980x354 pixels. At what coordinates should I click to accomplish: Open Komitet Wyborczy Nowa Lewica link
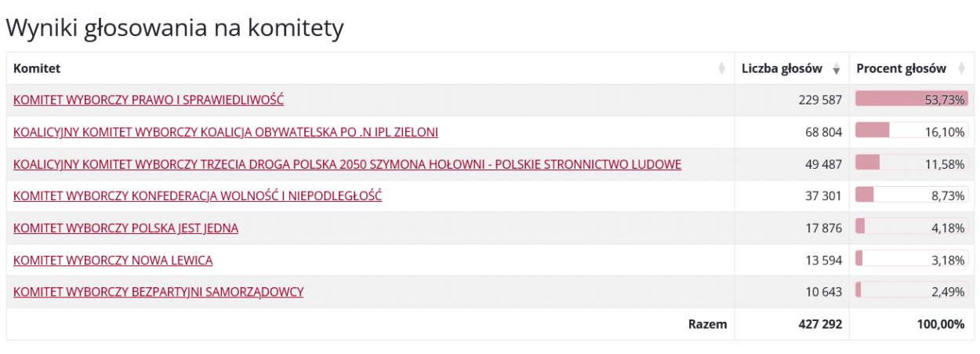click(113, 260)
